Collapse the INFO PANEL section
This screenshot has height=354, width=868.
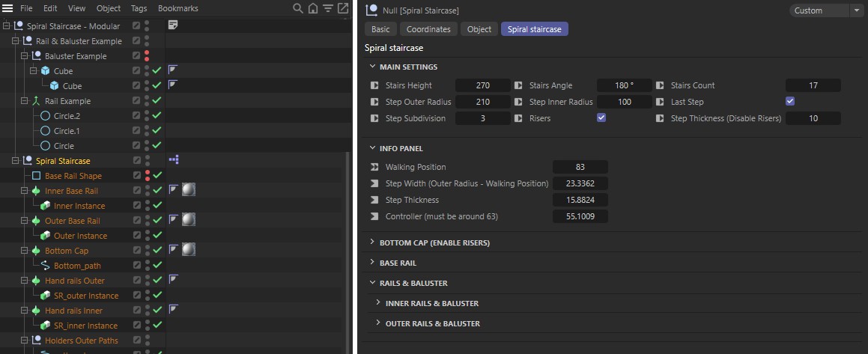[372, 148]
